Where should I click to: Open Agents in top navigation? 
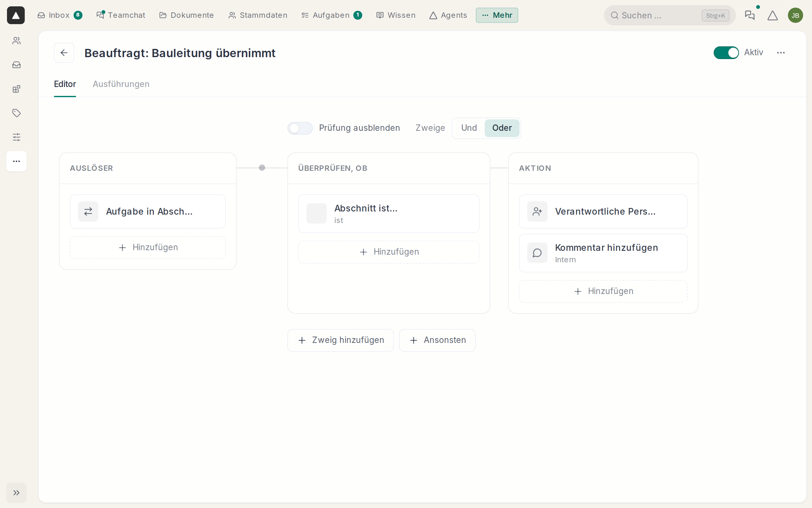pos(448,15)
